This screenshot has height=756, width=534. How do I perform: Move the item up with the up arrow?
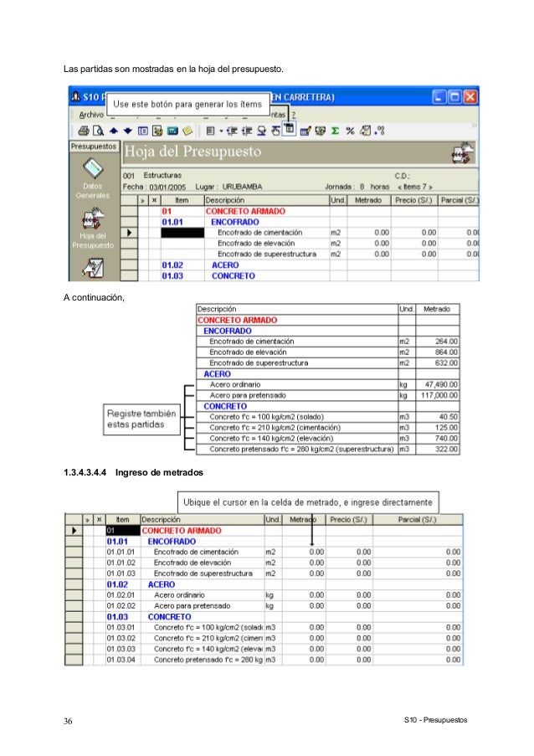tap(114, 131)
